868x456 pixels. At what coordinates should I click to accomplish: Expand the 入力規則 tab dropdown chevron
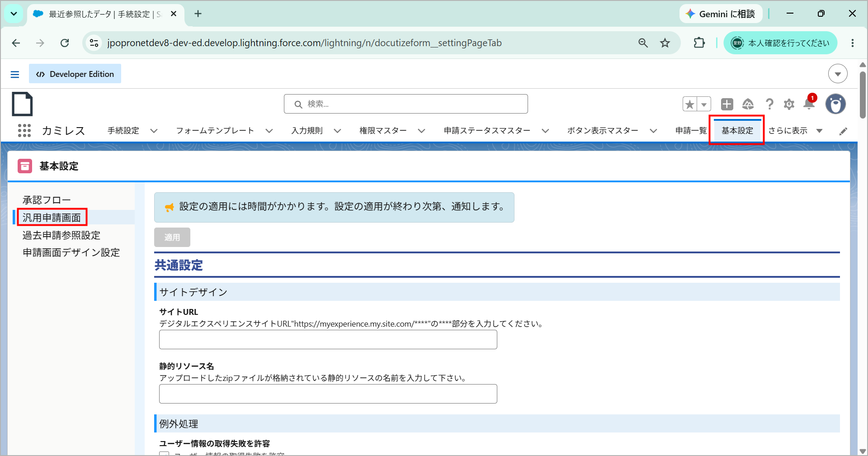coord(337,131)
